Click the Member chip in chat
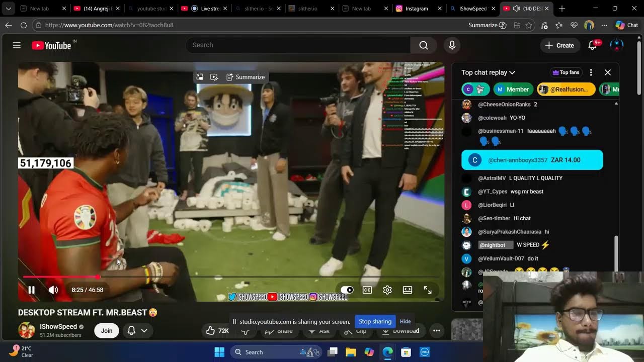The height and width of the screenshot is (362, 644). [x=513, y=89]
